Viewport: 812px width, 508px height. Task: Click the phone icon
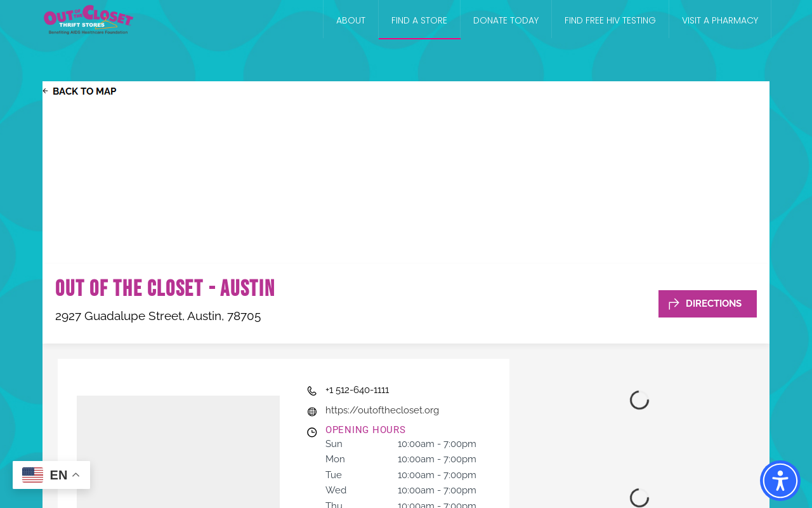coord(312,391)
